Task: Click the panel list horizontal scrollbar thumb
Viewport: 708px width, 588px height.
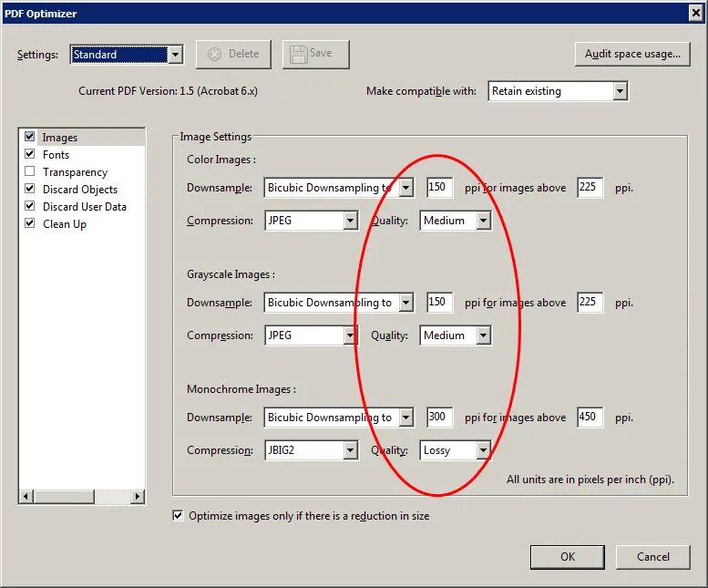Action: click(x=64, y=497)
